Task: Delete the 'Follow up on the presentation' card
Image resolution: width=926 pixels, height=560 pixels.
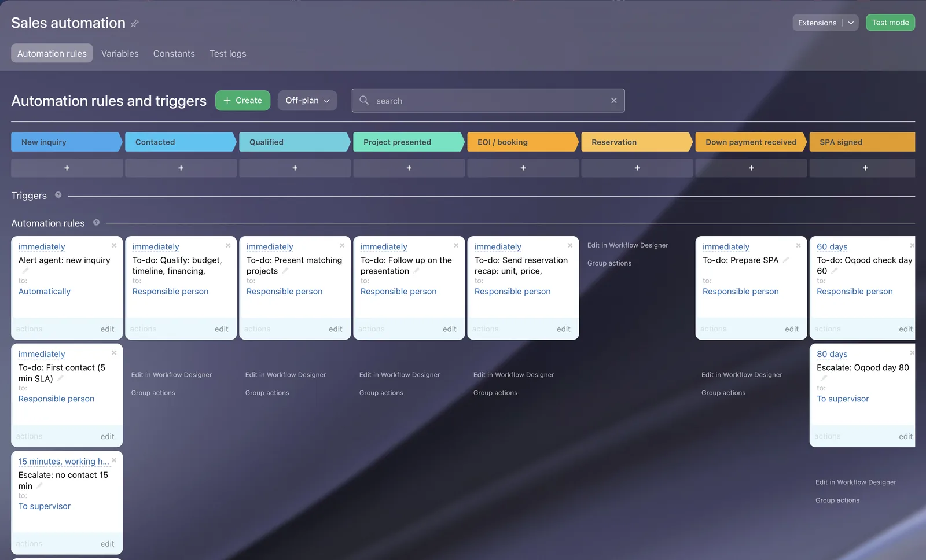Action: [x=456, y=245]
